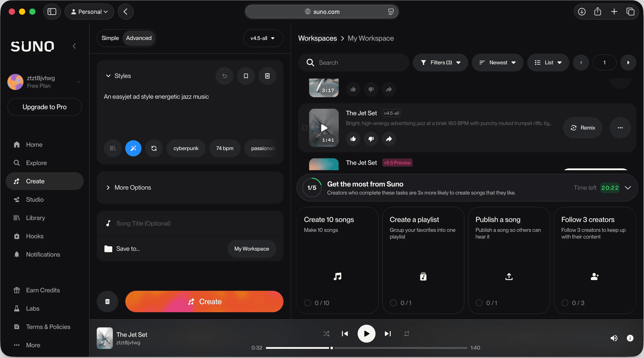Open a new Safari tab
644x358 pixels.
[614, 11]
